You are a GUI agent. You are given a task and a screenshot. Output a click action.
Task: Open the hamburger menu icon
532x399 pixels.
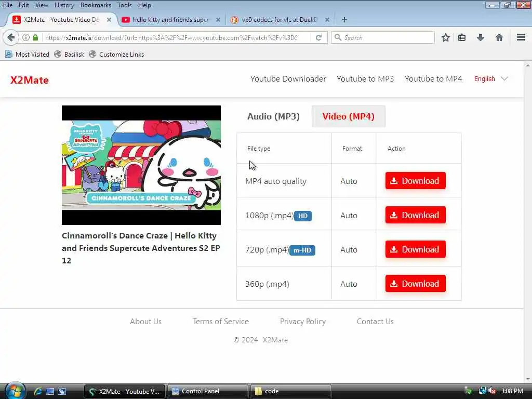click(521, 37)
